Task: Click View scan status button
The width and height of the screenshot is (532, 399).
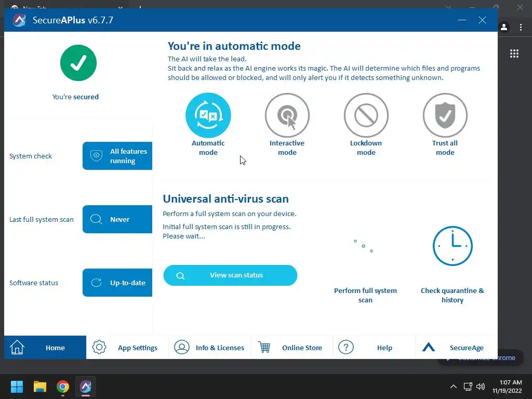Action: click(x=230, y=275)
